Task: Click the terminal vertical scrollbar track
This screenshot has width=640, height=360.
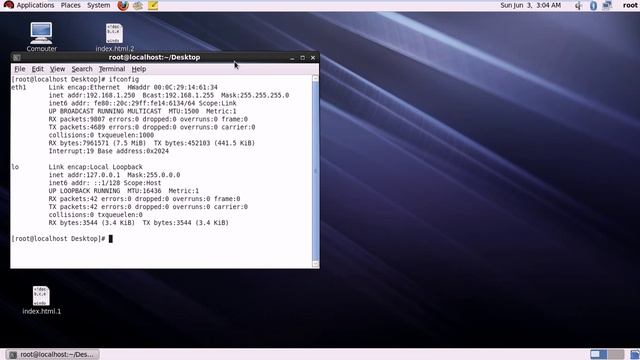Action: point(316,171)
